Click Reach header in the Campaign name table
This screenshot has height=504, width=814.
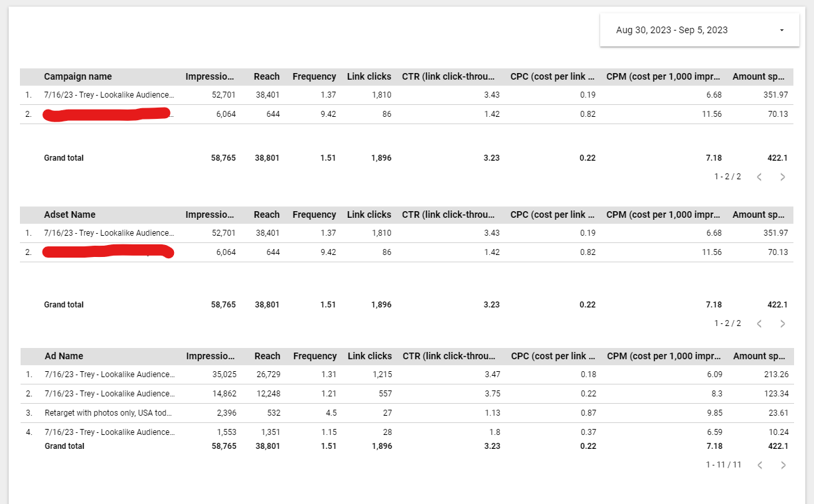pos(266,76)
